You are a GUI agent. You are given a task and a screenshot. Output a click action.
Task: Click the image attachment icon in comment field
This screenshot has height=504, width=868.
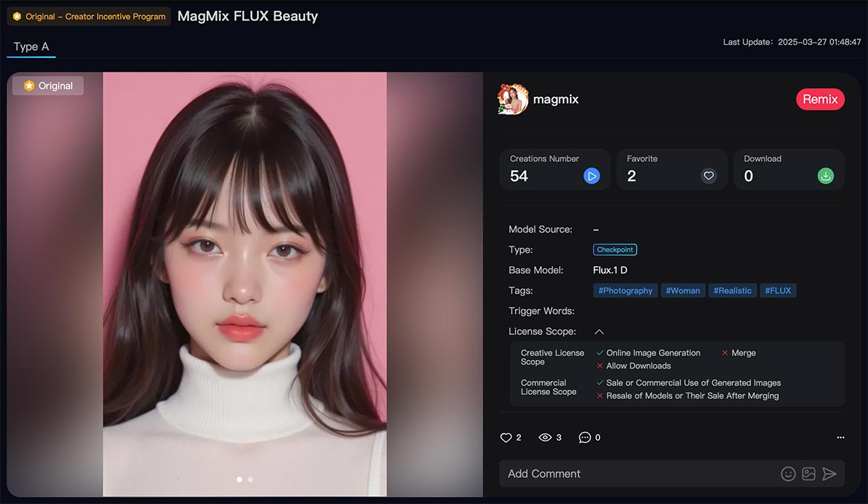(808, 474)
